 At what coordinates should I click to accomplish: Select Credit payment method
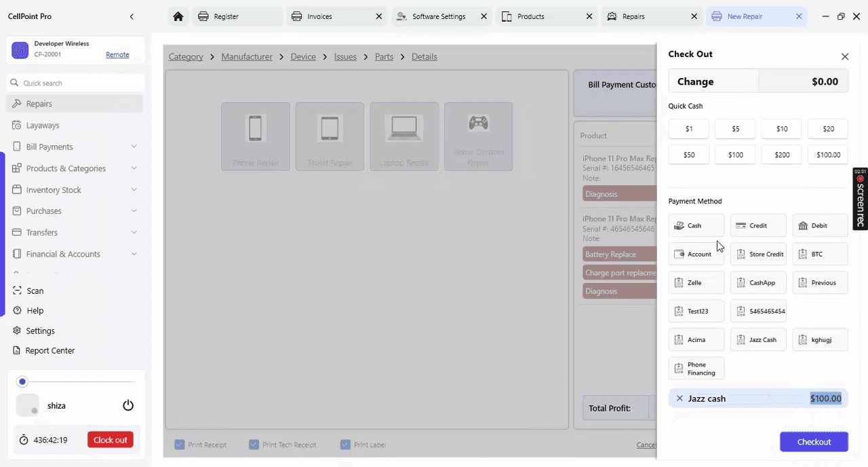pos(758,225)
